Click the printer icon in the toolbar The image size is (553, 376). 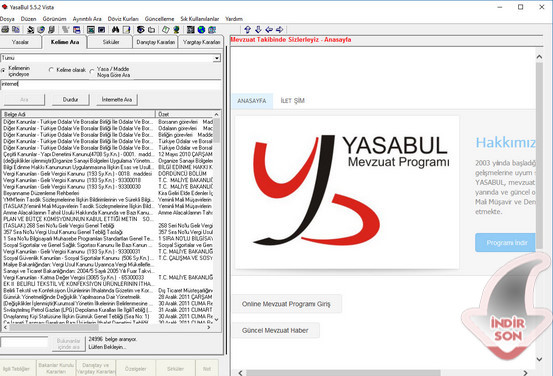pos(5,30)
